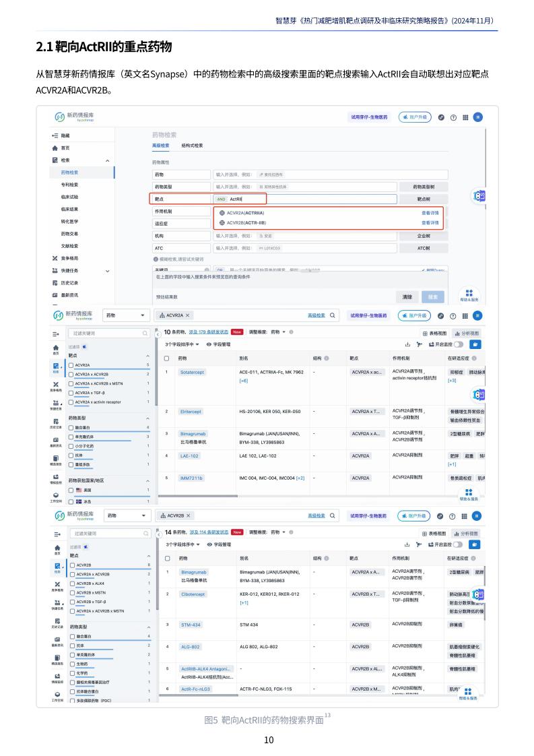Image resolution: width=534 pixels, height=756 pixels.
Task: Open apps grid icon in ACVR2A results header
Action: point(465,316)
